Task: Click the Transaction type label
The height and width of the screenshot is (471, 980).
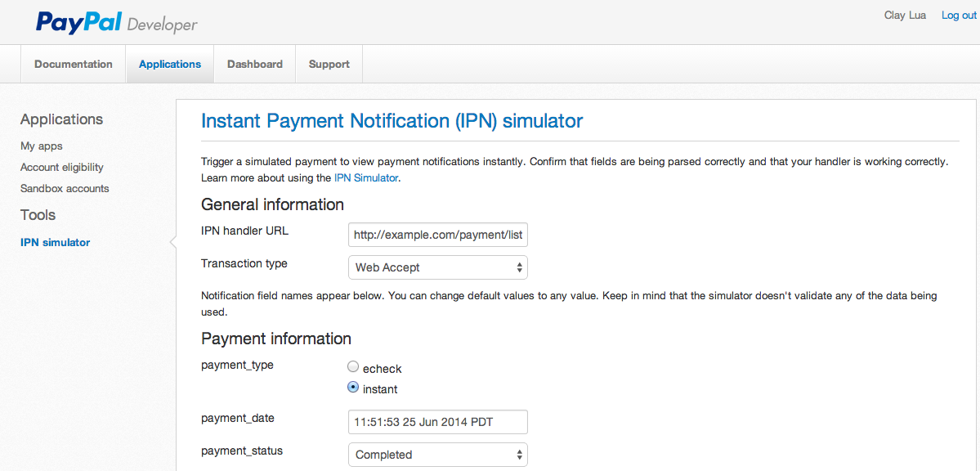Action: point(244,263)
